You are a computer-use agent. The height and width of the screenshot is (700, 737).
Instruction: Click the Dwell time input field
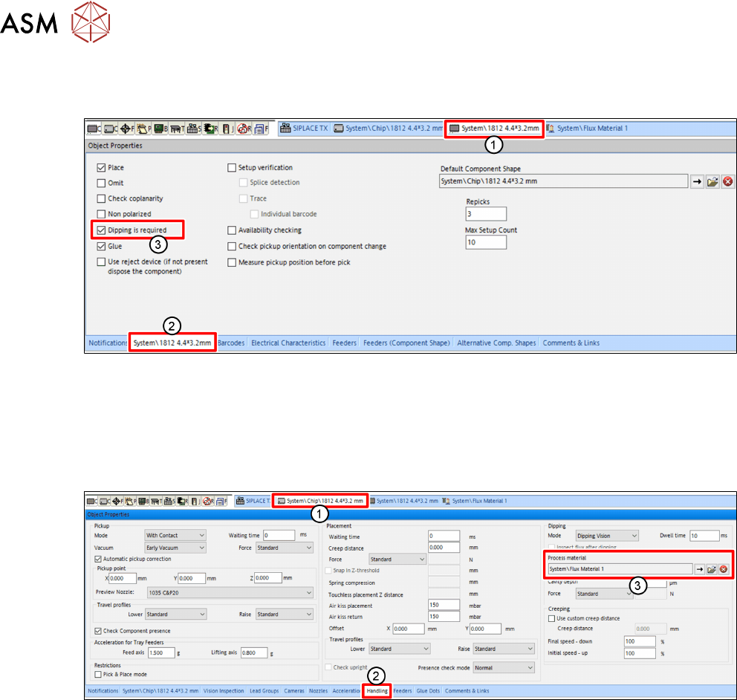coord(704,536)
